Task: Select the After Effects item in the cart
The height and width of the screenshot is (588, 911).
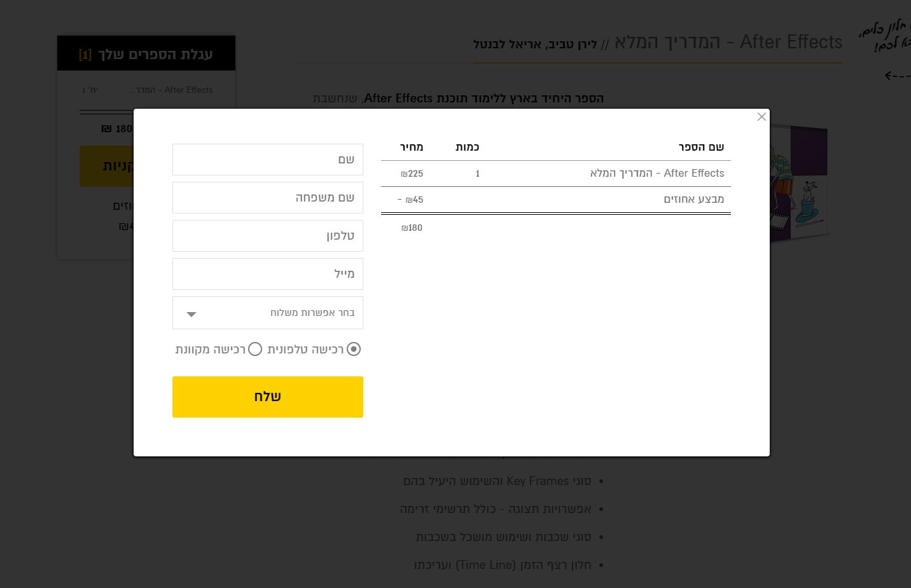Action: [x=170, y=90]
